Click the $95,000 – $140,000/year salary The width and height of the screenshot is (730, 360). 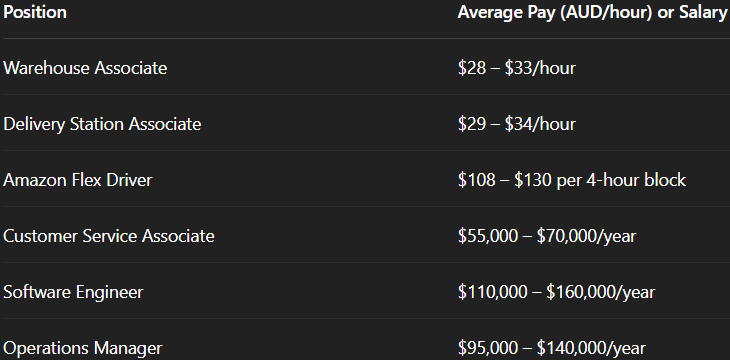pyautogui.click(x=552, y=348)
